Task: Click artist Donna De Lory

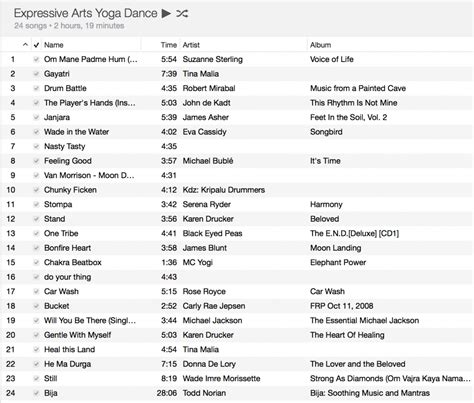Action: [x=209, y=364]
